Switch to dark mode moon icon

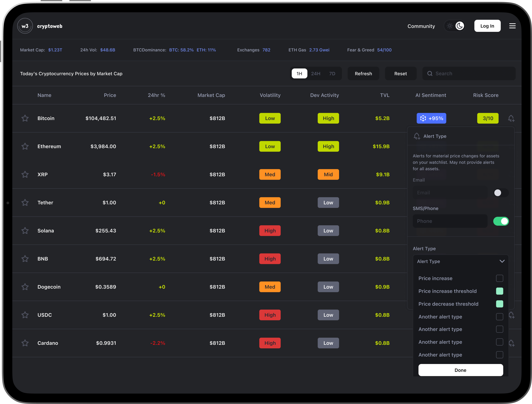[459, 26]
